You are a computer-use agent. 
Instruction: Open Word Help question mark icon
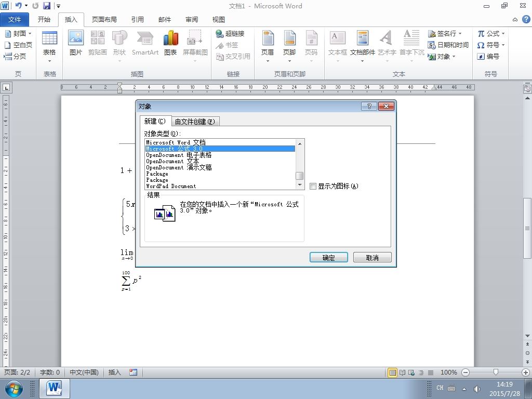pyautogui.click(x=526, y=19)
